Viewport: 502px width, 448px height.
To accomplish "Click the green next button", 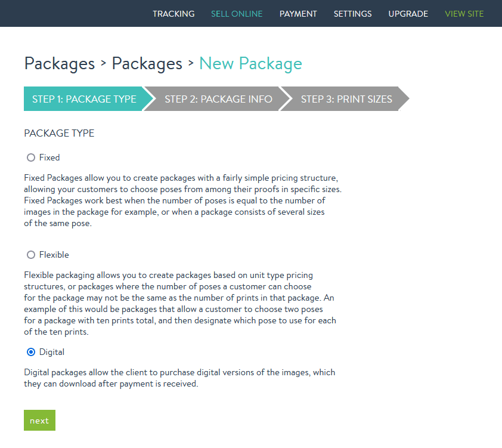I will [39, 420].
